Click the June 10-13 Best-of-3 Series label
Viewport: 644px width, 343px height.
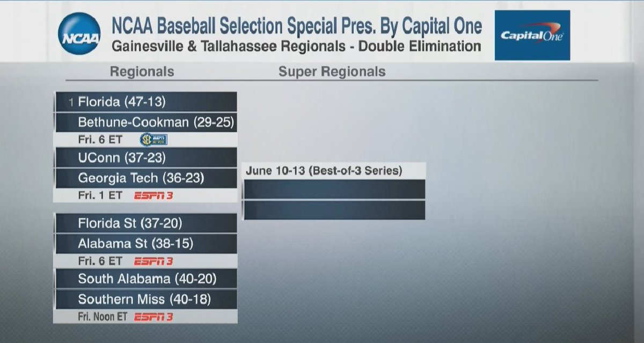click(324, 171)
